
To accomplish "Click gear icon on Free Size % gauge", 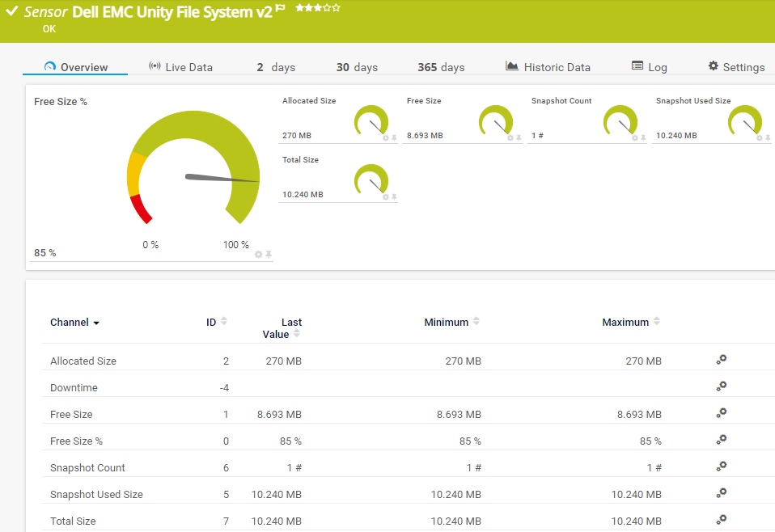I will (x=259, y=254).
